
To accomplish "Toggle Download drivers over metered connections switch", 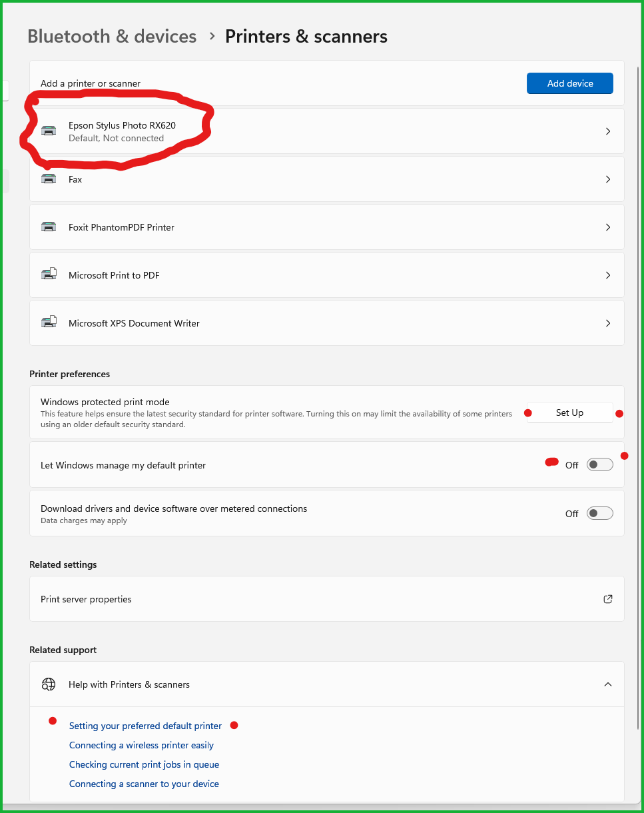I will [599, 513].
